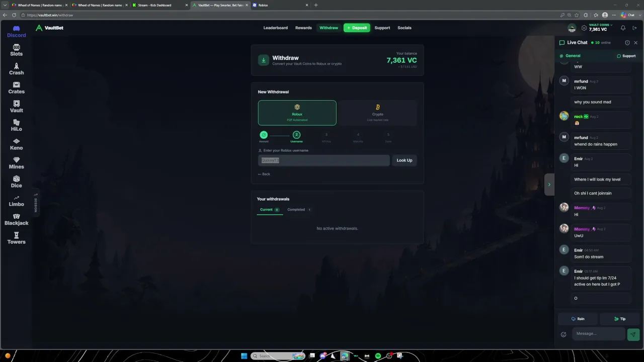644x362 pixels.
Task: Close the Live Chat panel
Action: (x=635, y=43)
